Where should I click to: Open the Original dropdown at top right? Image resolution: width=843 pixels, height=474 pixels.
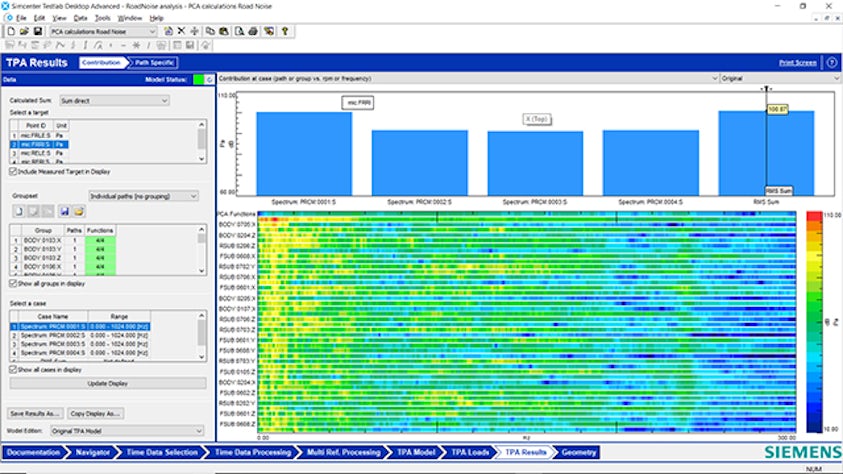point(780,78)
